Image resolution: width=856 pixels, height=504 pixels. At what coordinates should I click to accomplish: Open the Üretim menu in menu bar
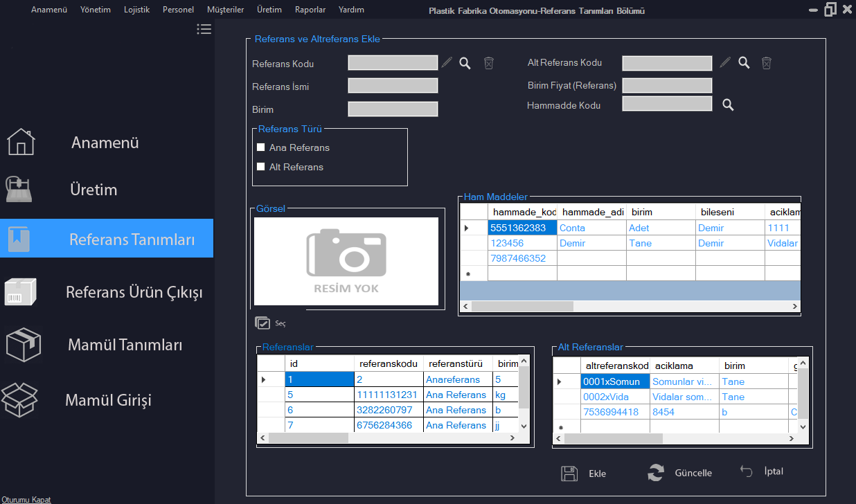click(x=269, y=10)
